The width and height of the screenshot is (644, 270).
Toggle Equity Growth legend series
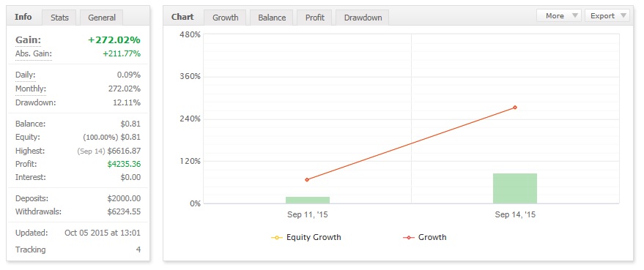pos(306,237)
